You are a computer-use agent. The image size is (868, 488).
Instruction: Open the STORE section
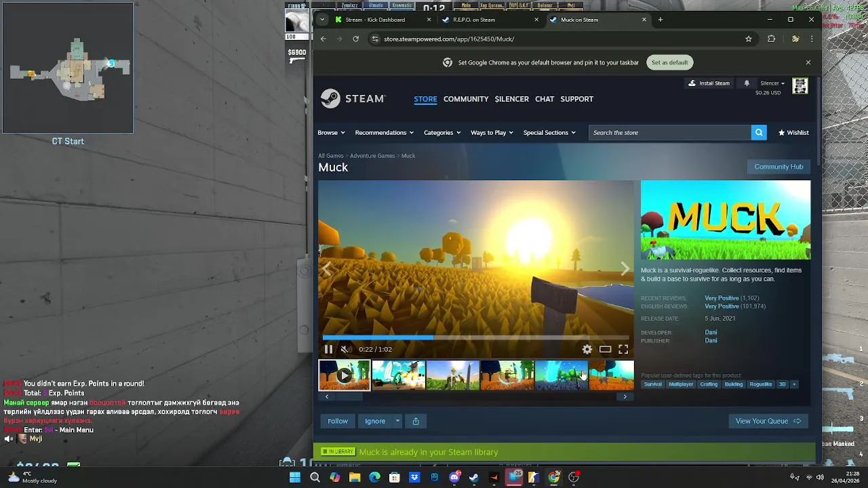pos(425,99)
